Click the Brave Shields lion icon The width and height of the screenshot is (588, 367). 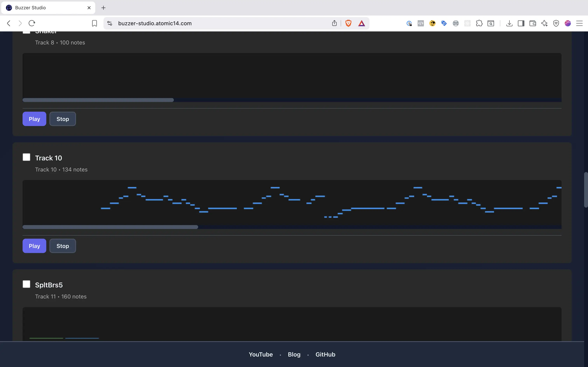point(348,23)
